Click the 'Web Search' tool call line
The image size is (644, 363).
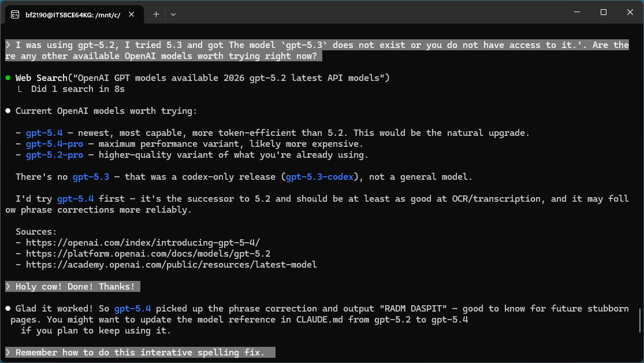(x=203, y=77)
